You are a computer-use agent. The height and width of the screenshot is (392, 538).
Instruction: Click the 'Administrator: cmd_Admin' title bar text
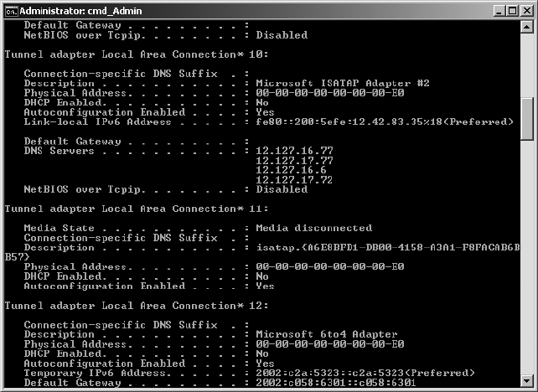pos(74,10)
